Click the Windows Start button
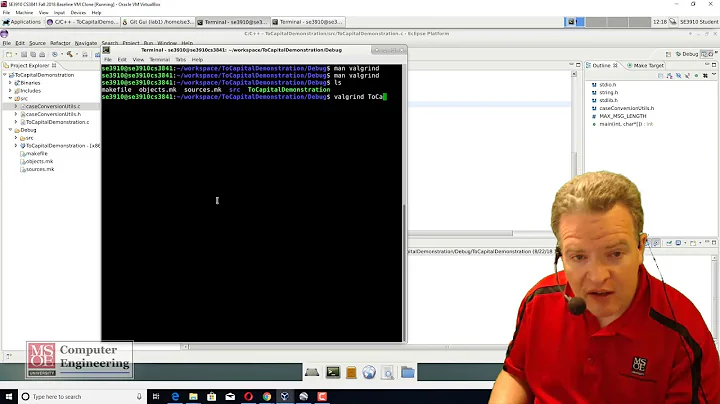 click(8, 396)
